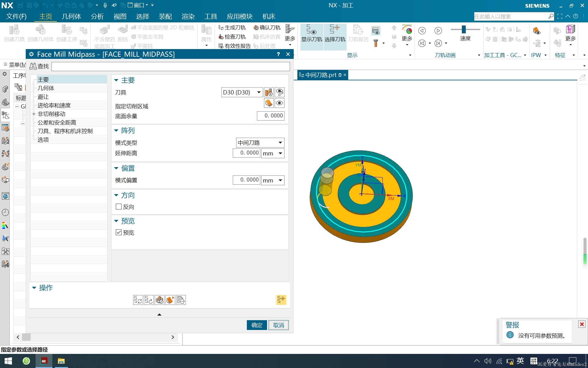Open File Explorer from the taskbar
The image size is (588, 368).
tap(61, 361)
